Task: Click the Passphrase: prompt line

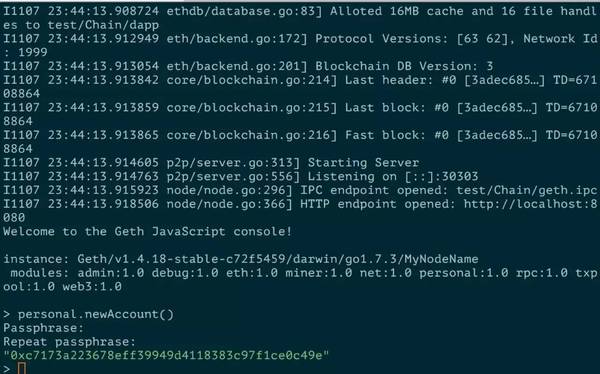Action: [x=43, y=328]
